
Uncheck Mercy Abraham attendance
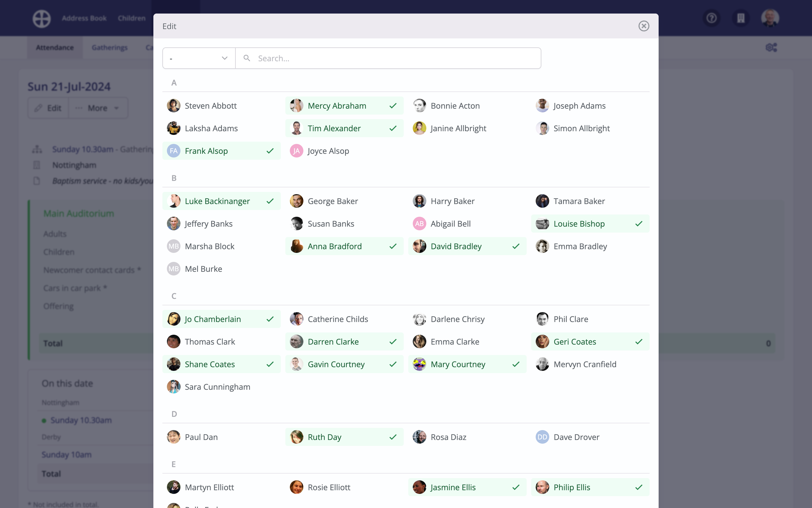(344, 106)
